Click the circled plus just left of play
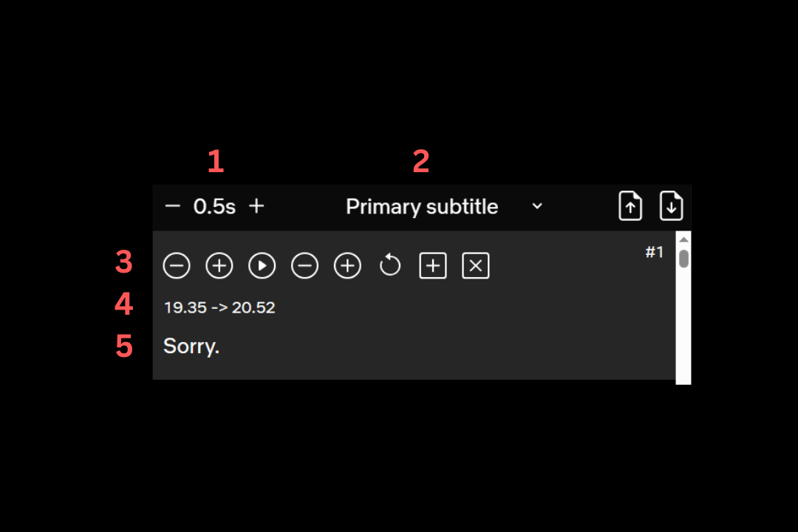This screenshot has width=798, height=532. [x=219, y=266]
